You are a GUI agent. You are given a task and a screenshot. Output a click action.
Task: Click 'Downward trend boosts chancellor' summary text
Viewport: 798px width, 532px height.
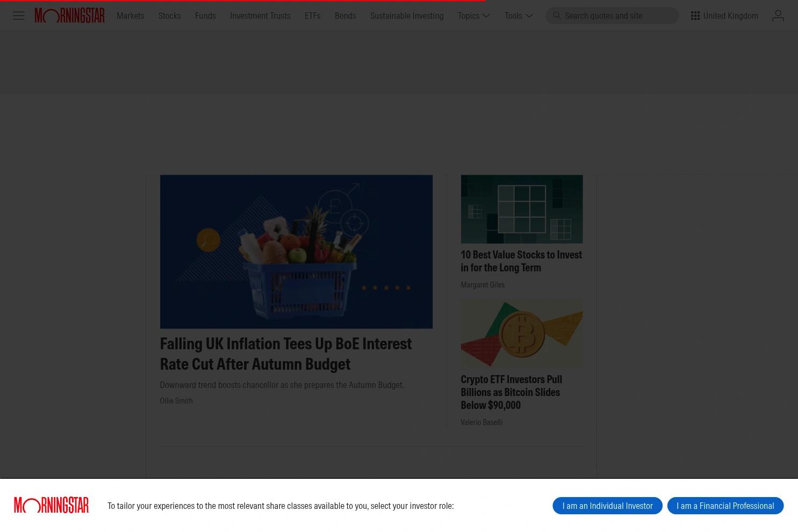tap(282, 385)
